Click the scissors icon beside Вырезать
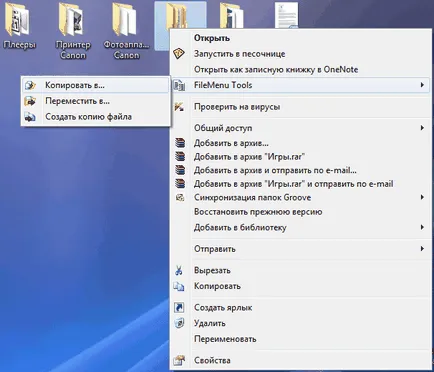This screenshot has height=372, width=434. (x=179, y=270)
